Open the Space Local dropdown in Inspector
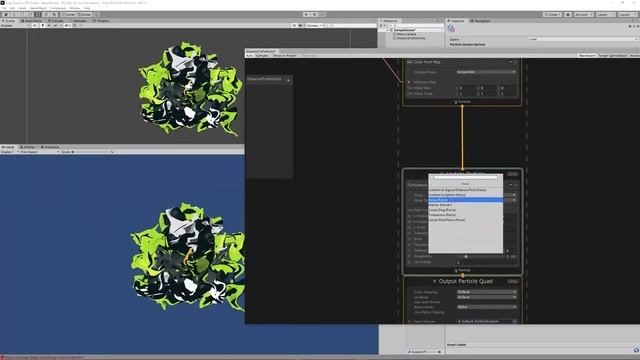Viewport: 640px width, 360px height. [582, 39]
